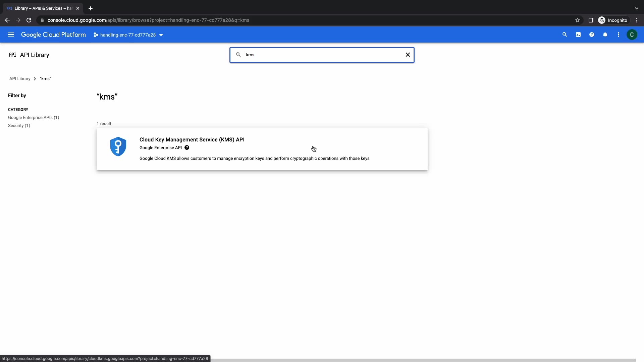Open the Help question mark icon
Viewport: 644px width, 362px height.
coord(592,35)
